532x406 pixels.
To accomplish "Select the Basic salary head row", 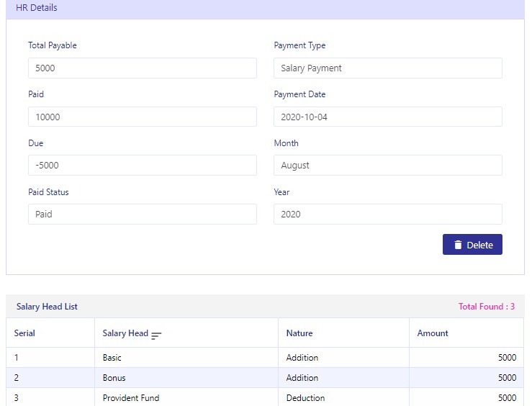I will point(265,358).
